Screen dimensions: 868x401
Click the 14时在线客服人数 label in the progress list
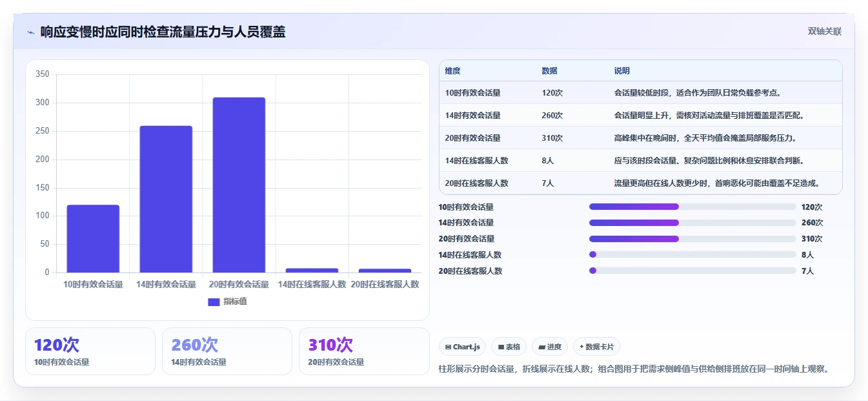pyautogui.click(x=470, y=254)
